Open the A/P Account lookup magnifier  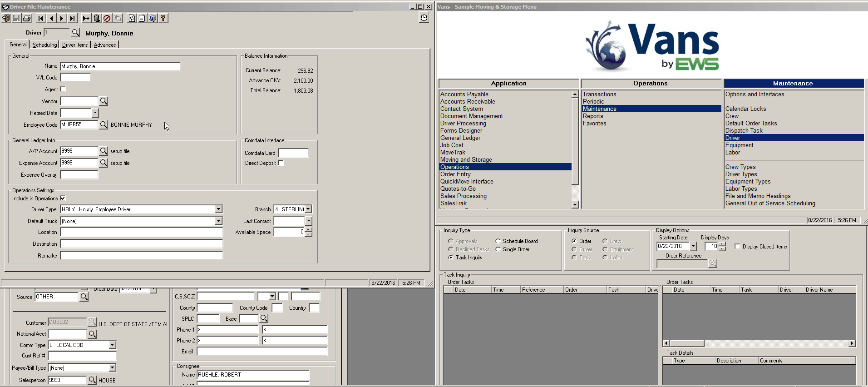coord(104,151)
